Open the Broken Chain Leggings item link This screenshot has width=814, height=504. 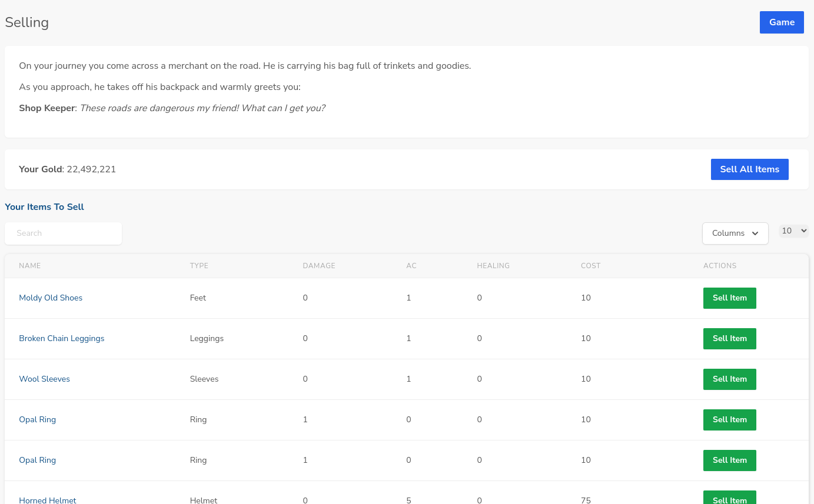tap(62, 339)
